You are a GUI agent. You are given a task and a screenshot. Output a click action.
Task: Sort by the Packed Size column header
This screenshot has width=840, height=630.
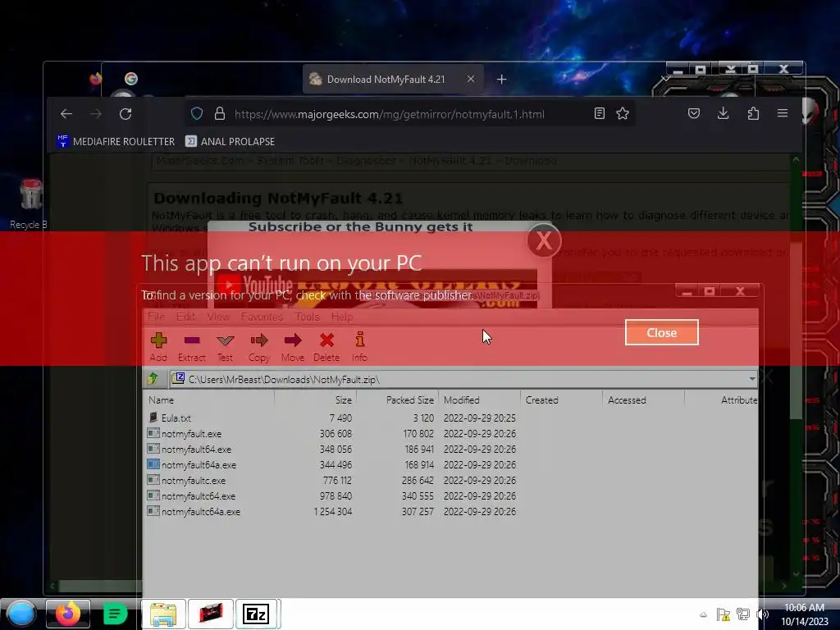(398, 399)
